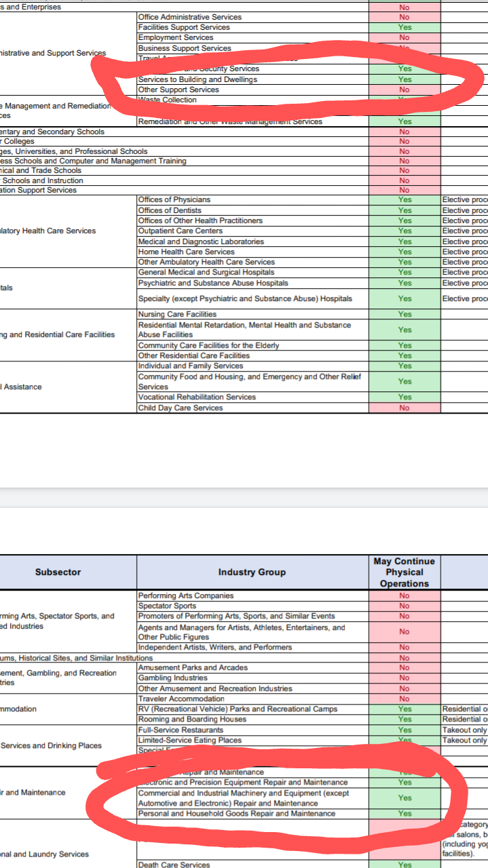Select the Nursing Care Facilities cell
The width and height of the screenshot is (488, 868).
click(x=253, y=314)
